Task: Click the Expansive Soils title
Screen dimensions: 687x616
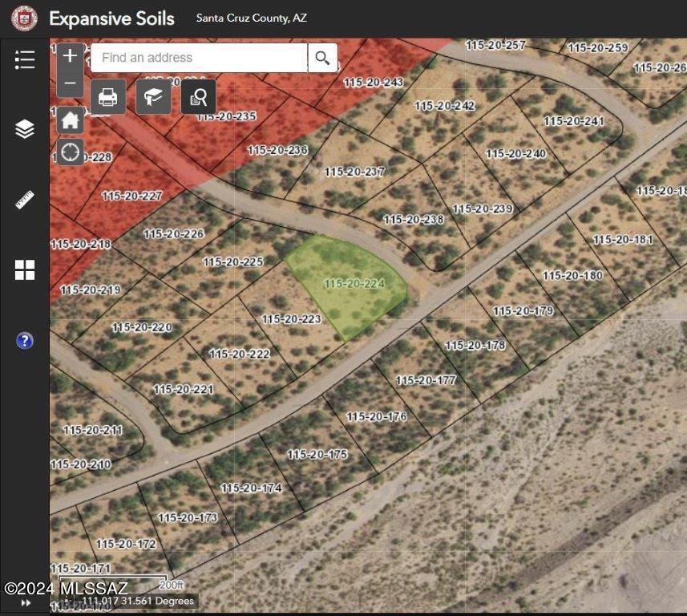Action: [x=111, y=18]
